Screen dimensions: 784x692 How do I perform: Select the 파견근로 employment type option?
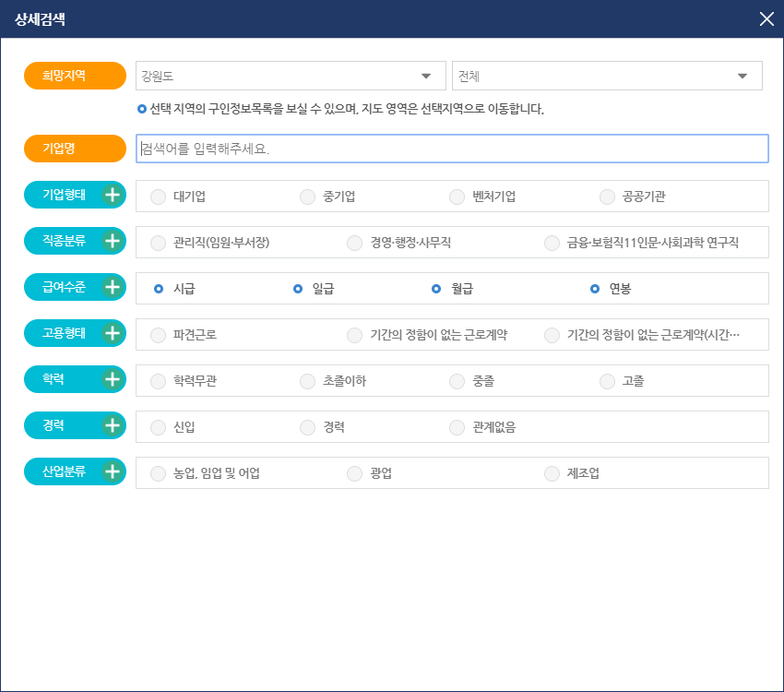158,335
